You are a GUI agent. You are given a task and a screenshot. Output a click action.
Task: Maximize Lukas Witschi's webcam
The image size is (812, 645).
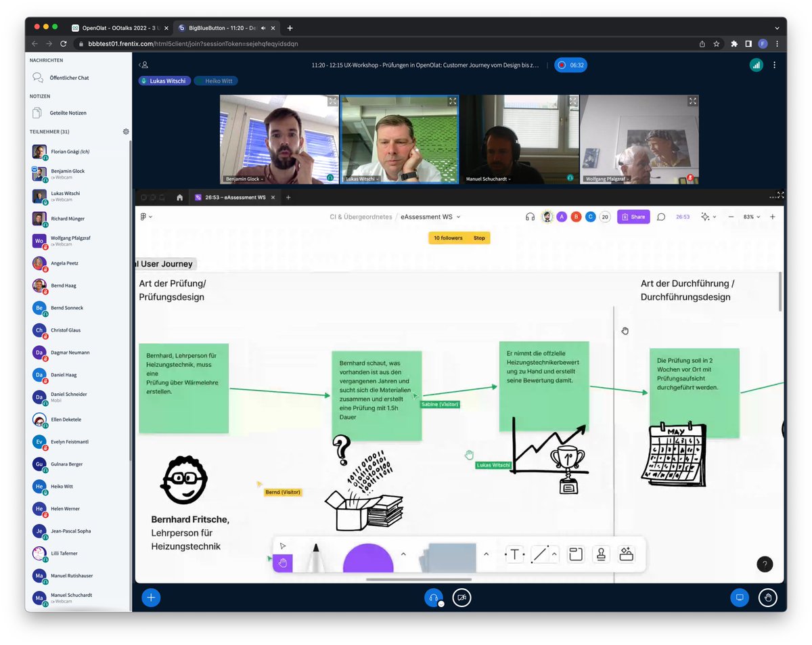pyautogui.click(x=453, y=101)
